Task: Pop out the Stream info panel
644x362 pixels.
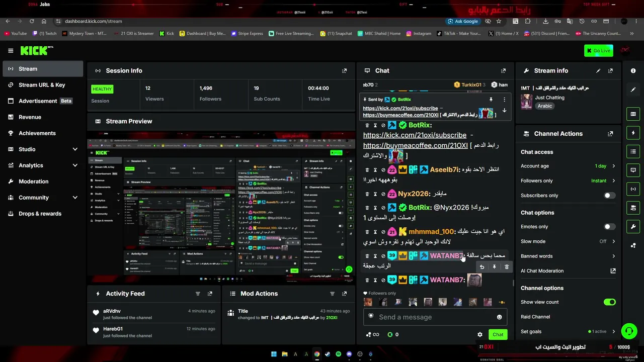Action: coord(610,71)
